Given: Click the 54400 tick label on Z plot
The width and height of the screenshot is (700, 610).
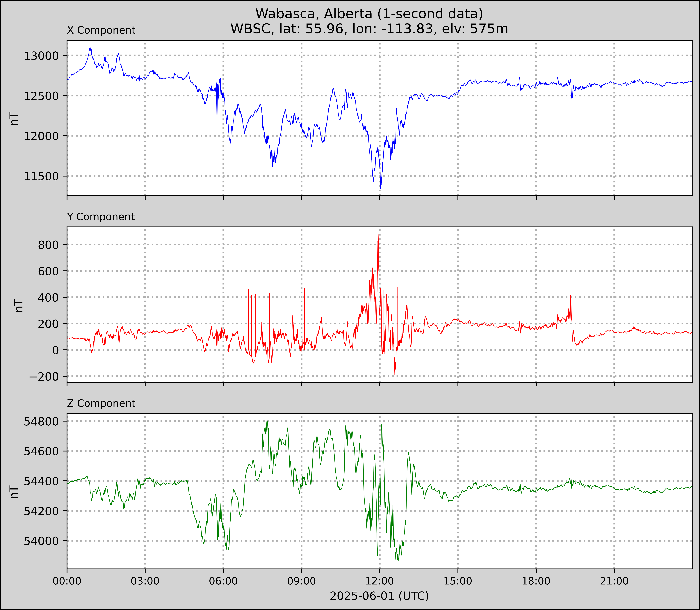Looking at the screenshot, I should pyautogui.click(x=41, y=481).
